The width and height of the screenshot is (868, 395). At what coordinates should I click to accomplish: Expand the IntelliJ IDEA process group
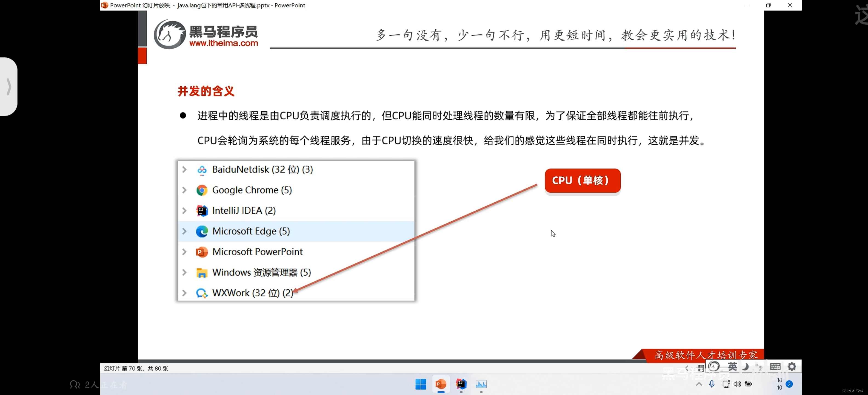pos(184,210)
